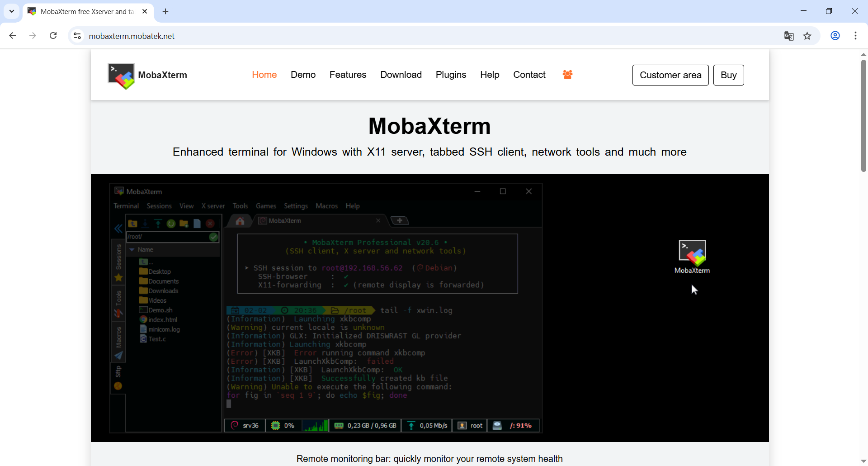Screen dimensions: 868x466
Task: Open the community people icon in nav
Action: [x=567, y=75]
